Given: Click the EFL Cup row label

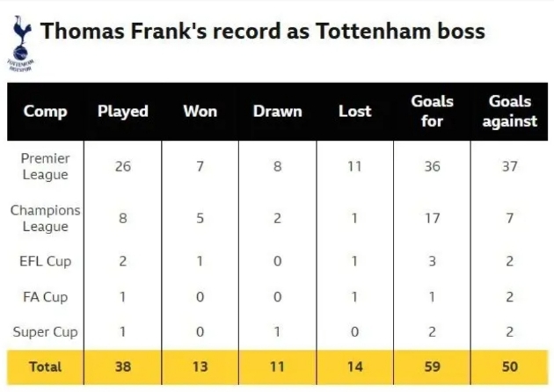Looking at the screenshot, I should point(45,261).
